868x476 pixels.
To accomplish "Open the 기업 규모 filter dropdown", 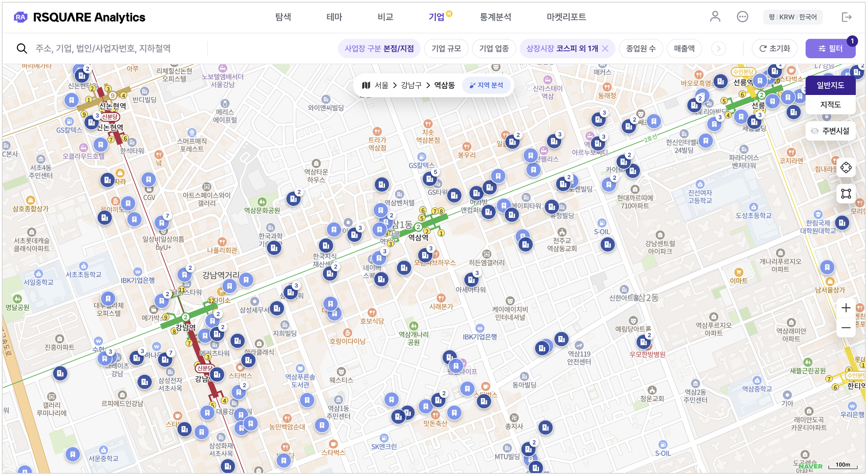I will tap(446, 48).
